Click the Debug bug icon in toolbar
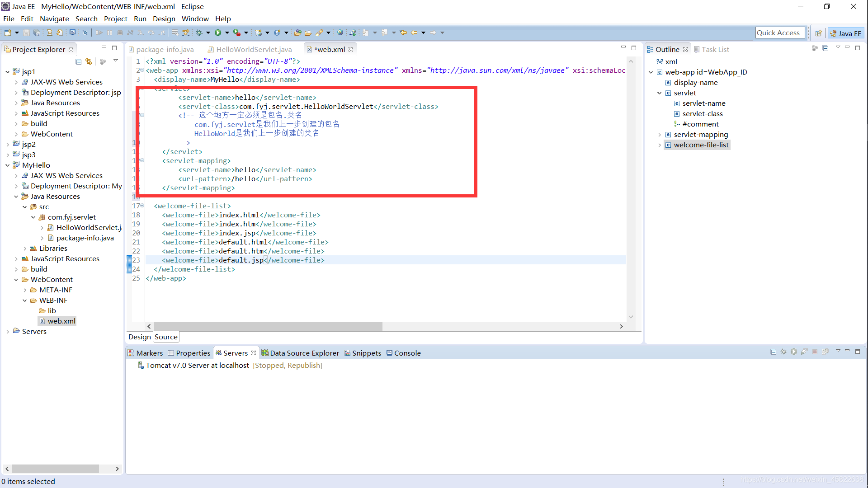This screenshot has height=488, width=868. click(199, 33)
